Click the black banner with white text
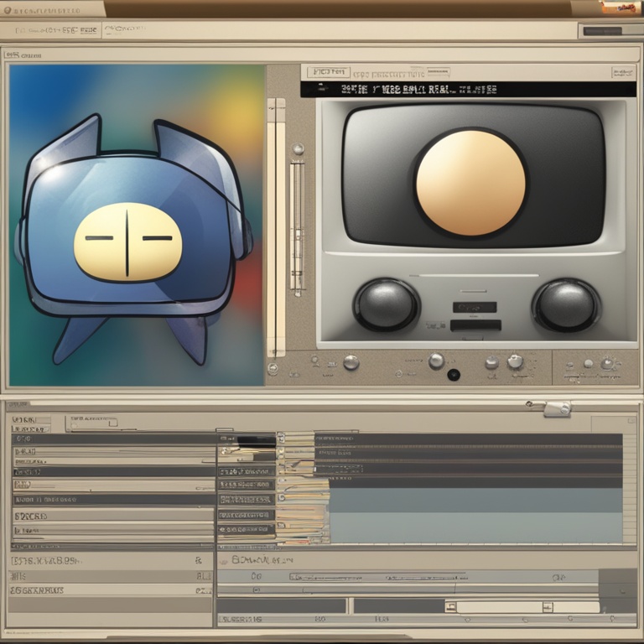The image size is (644, 644). (468, 89)
